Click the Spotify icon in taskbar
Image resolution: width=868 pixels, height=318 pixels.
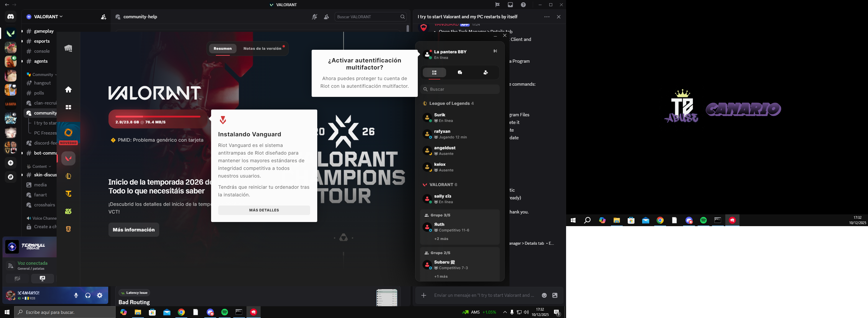(225, 312)
